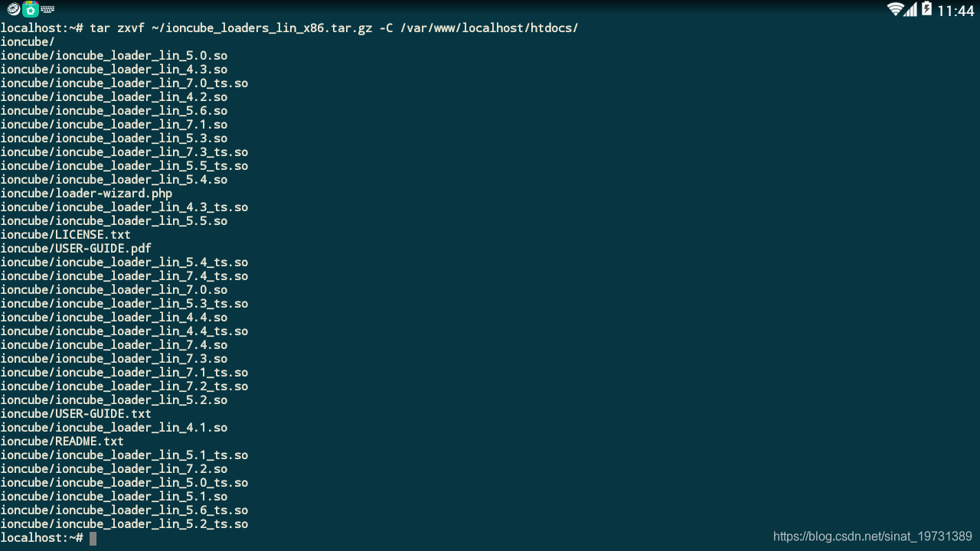
Task: Select line ioncube_loader_lin_7.3_ts.so
Action: [124, 152]
